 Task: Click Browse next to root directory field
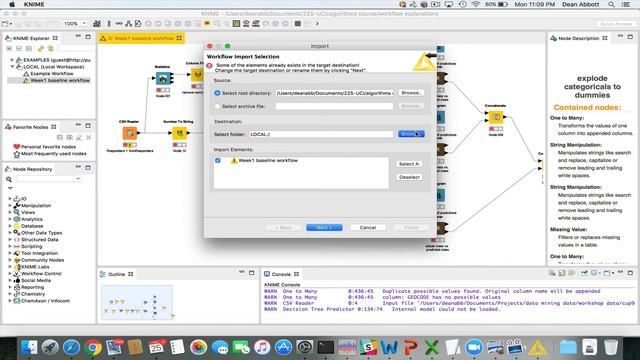pyautogui.click(x=411, y=93)
